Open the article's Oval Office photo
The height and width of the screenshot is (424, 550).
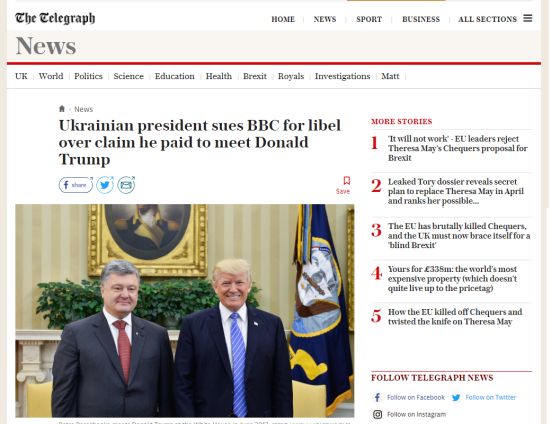(185, 311)
